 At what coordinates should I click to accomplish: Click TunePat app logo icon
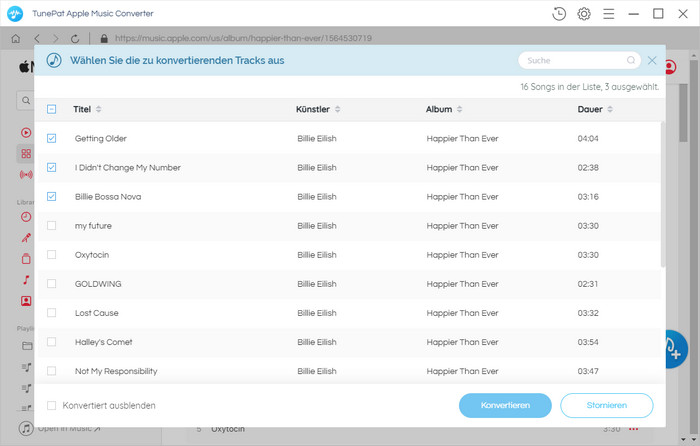(15, 14)
